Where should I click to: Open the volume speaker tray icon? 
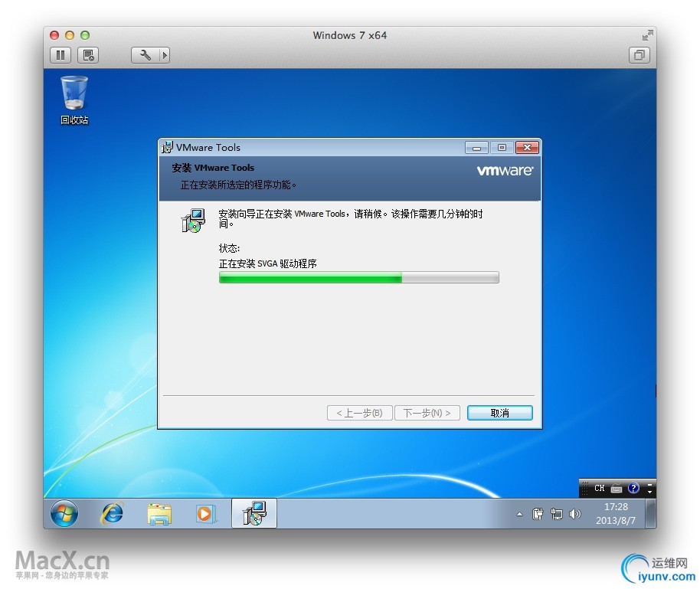575,515
